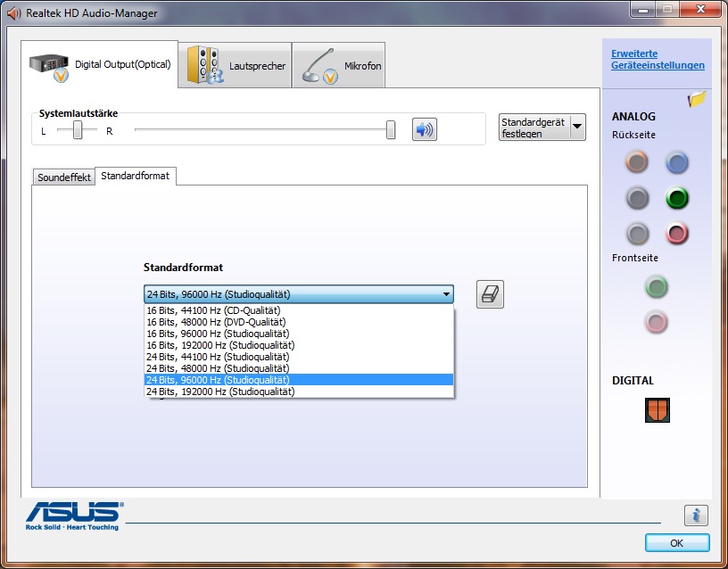Open the Standardgerät festlegen dropdown arrow
Image resolution: width=728 pixels, height=569 pixels.
(577, 127)
